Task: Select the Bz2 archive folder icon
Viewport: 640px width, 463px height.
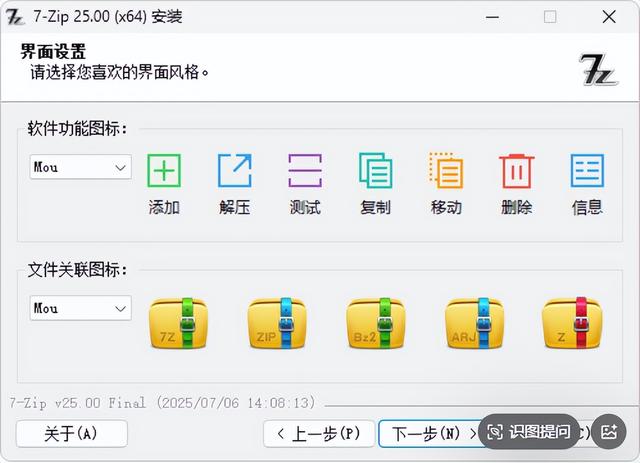Action: click(x=376, y=323)
